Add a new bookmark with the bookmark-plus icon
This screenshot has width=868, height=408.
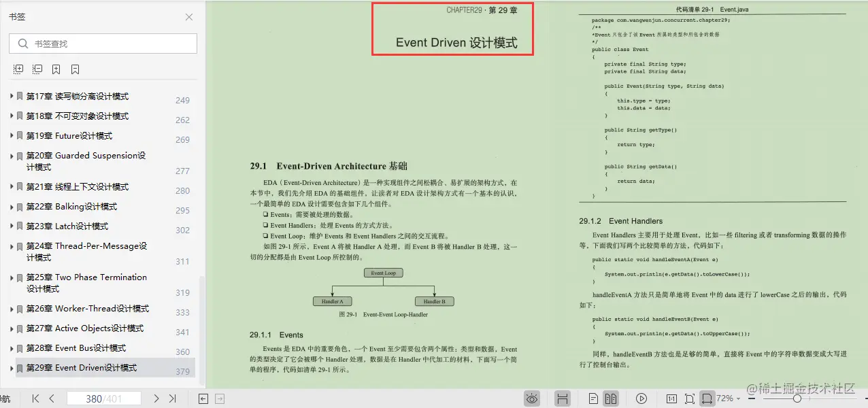56,69
